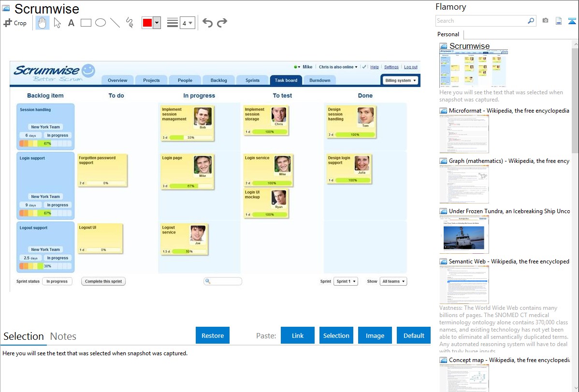Click the Logout support 30% progress bar
Viewport: 579px width, 392px height.
[x=45, y=266]
